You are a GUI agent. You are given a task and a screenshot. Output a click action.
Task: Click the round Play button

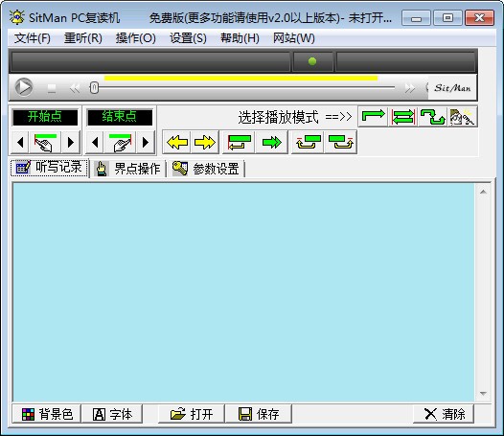coord(24,87)
